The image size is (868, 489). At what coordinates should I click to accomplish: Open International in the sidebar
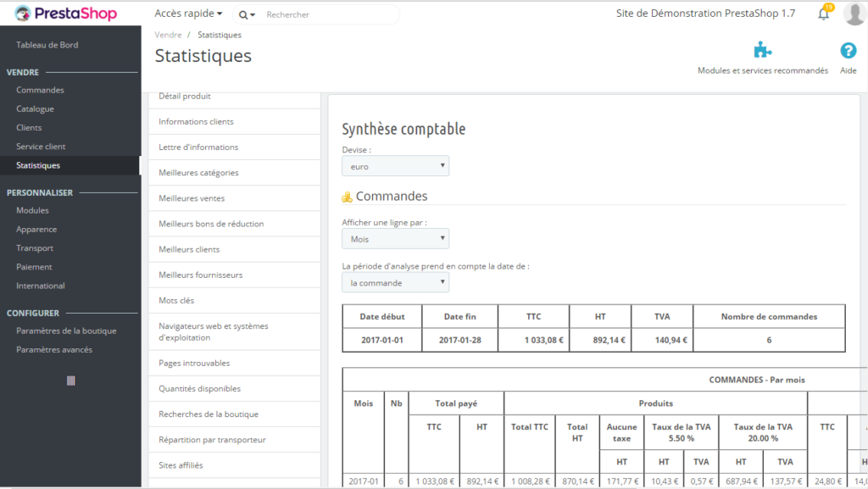pyautogui.click(x=41, y=286)
